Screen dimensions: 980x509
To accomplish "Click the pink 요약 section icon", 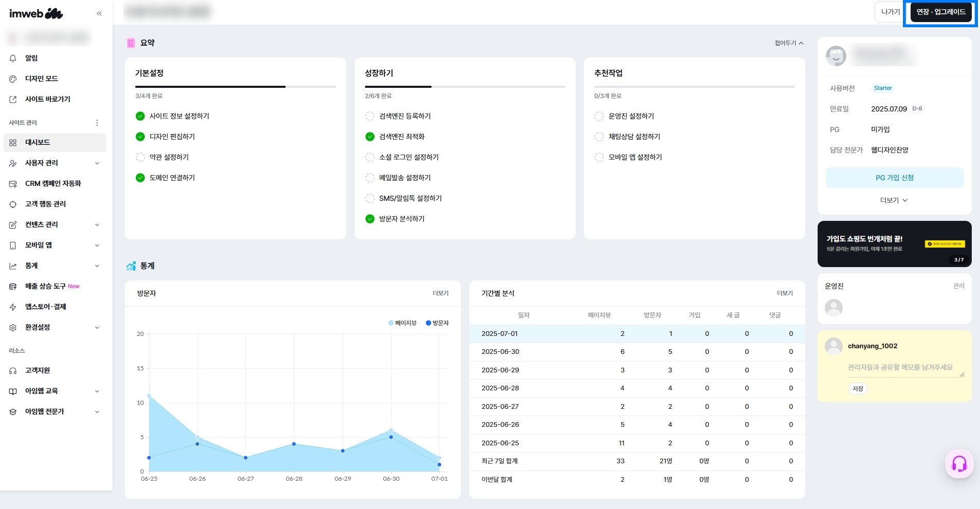I will click(131, 43).
